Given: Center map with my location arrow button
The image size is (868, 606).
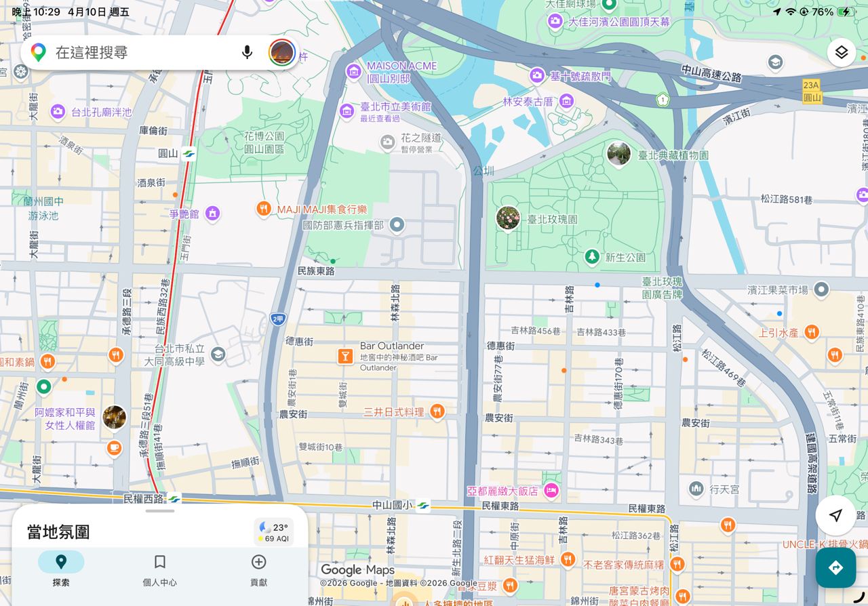Looking at the screenshot, I should [x=835, y=516].
